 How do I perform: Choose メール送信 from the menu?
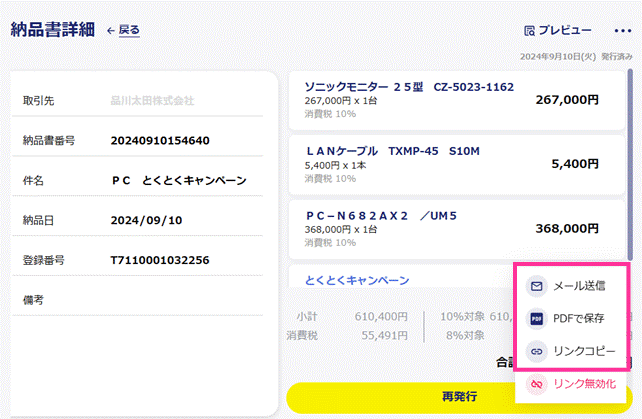click(x=571, y=286)
